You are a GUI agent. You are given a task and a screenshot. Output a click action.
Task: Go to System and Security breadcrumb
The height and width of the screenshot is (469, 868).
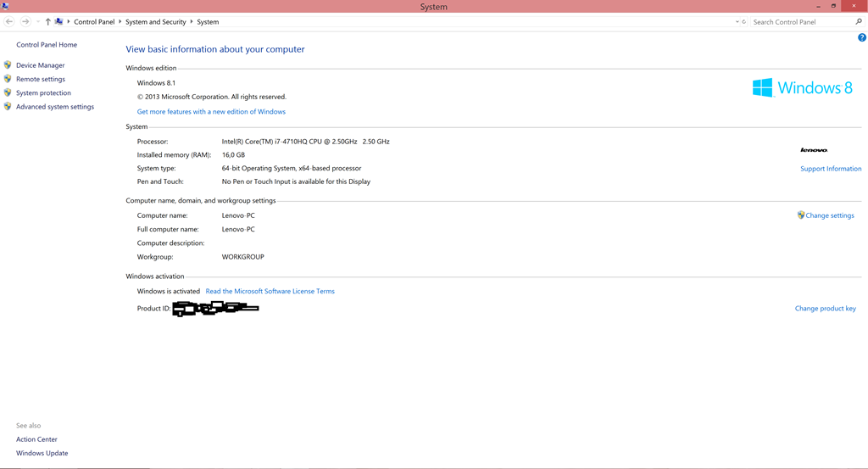tap(155, 22)
